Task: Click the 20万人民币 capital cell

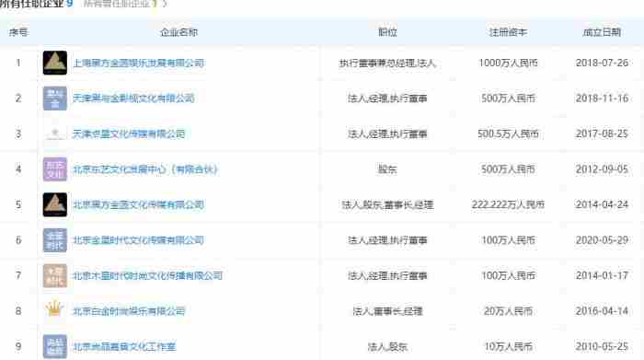Action: [x=508, y=311]
